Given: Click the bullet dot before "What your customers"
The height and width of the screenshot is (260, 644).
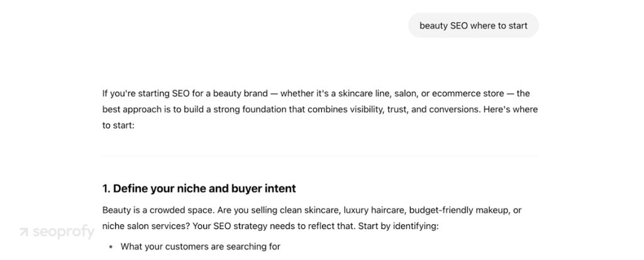Looking at the screenshot, I should coord(111,247).
